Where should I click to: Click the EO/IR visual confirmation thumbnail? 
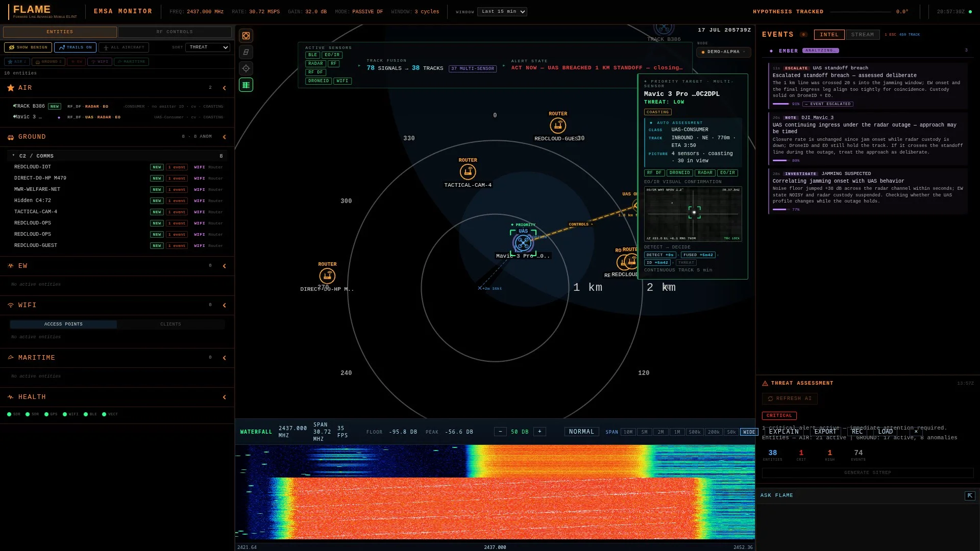click(x=693, y=214)
